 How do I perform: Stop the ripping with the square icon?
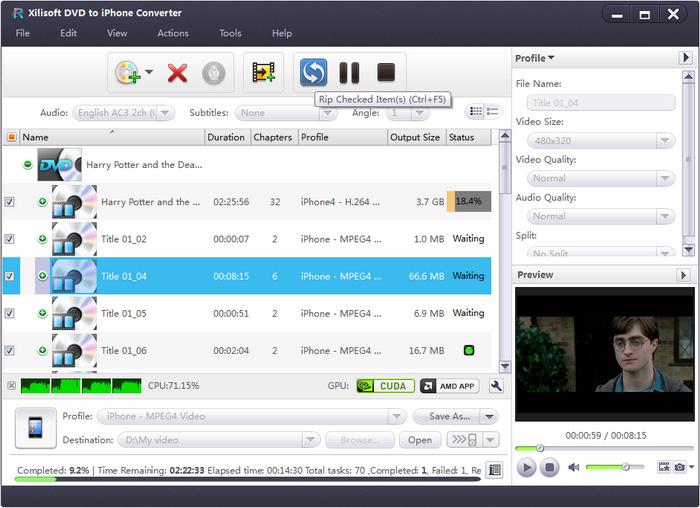pos(385,72)
